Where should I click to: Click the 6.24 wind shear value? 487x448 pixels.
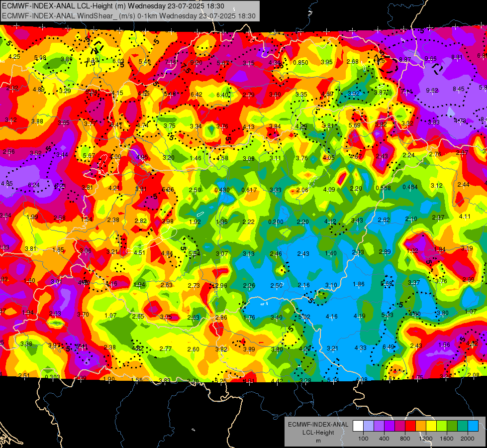[34, 185]
